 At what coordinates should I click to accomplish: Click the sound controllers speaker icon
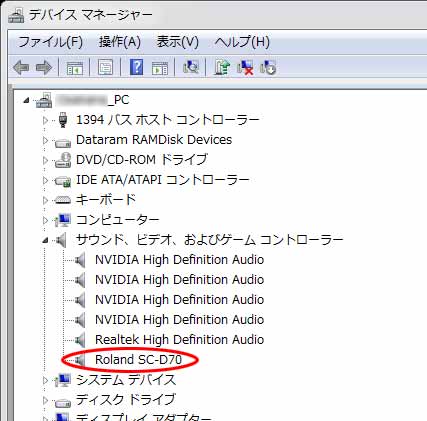click(x=61, y=240)
